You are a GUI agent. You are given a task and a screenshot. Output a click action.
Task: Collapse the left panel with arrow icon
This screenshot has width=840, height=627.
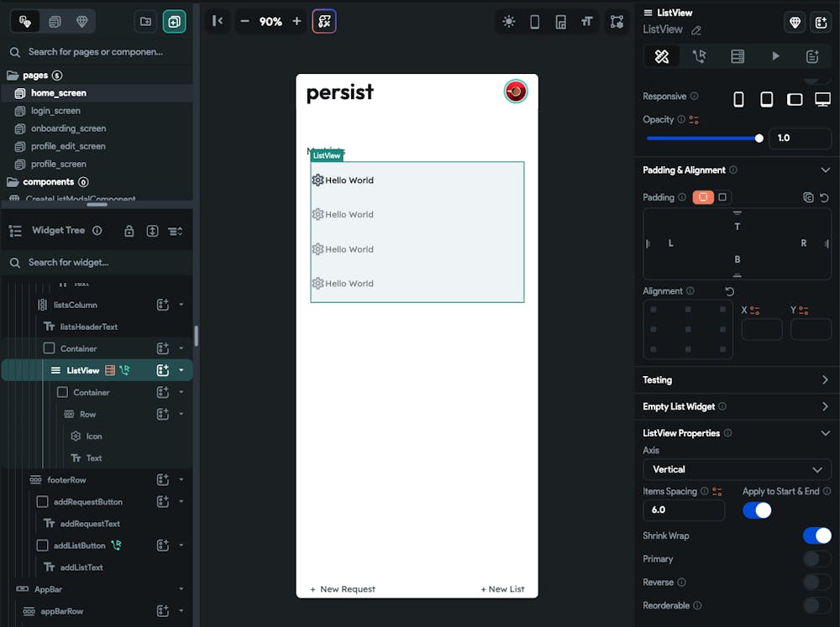(x=218, y=21)
